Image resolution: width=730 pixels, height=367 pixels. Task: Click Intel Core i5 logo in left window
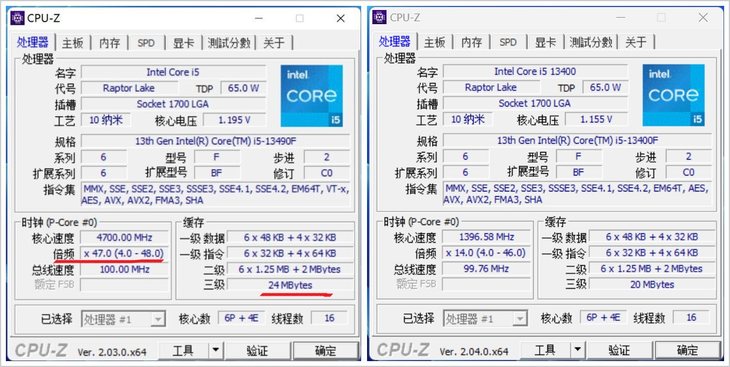[x=311, y=95]
